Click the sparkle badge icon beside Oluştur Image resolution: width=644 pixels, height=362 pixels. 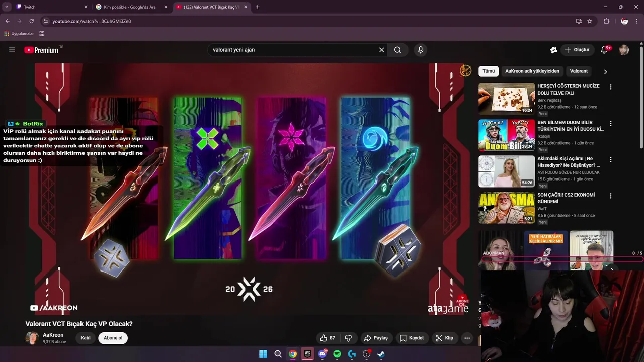[553, 50]
